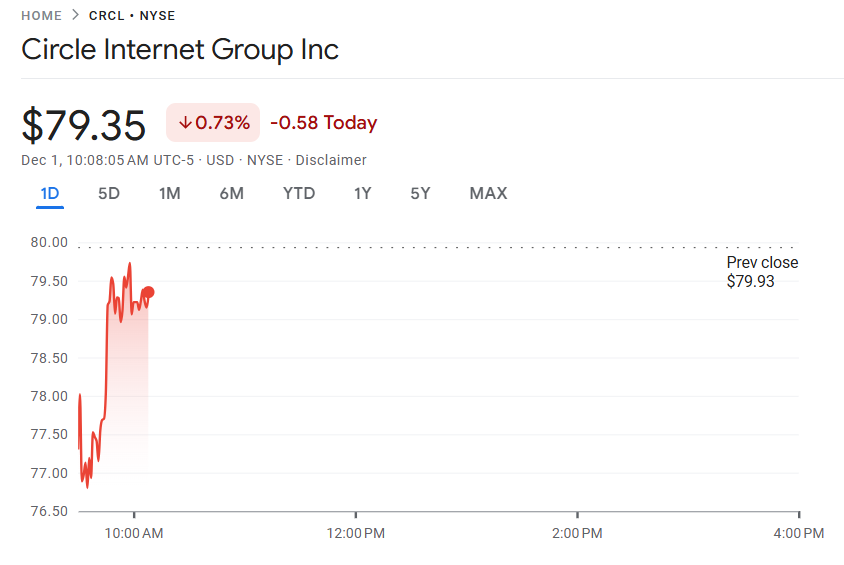This screenshot has width=844, height=565.
Task: Switch to the 5Y chart range
Action: coord(420,193)
